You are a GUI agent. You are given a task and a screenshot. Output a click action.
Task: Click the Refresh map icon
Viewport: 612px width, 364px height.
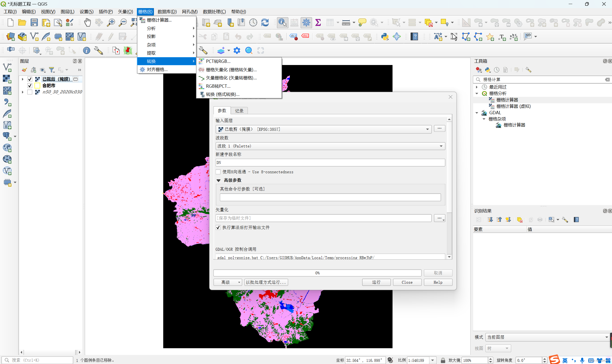coord(265,22)
